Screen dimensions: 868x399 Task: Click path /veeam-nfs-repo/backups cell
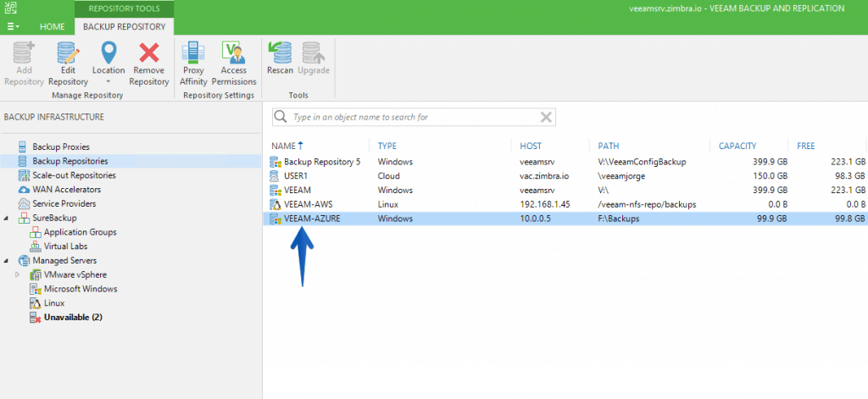pos(647,204)
